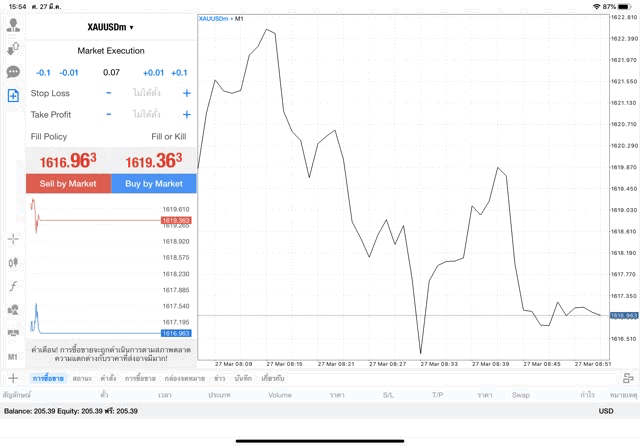The width and height of the screenshot is (640, 447).
Task: Activate the crosshair tool
Action: coord(13,239)
